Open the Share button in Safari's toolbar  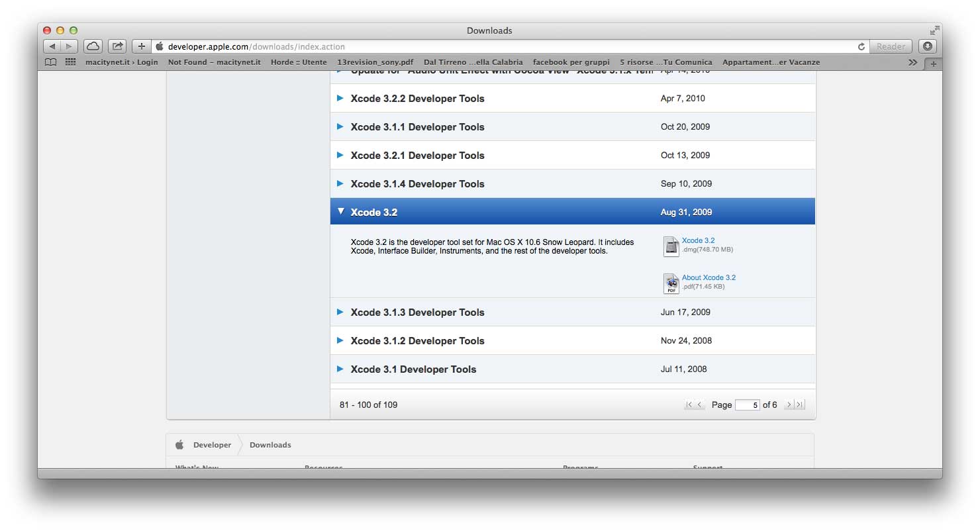pos(117,46)
